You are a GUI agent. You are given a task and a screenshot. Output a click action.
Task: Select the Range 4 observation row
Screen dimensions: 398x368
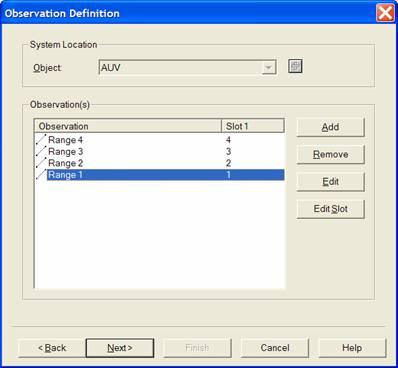pos(160,140)
